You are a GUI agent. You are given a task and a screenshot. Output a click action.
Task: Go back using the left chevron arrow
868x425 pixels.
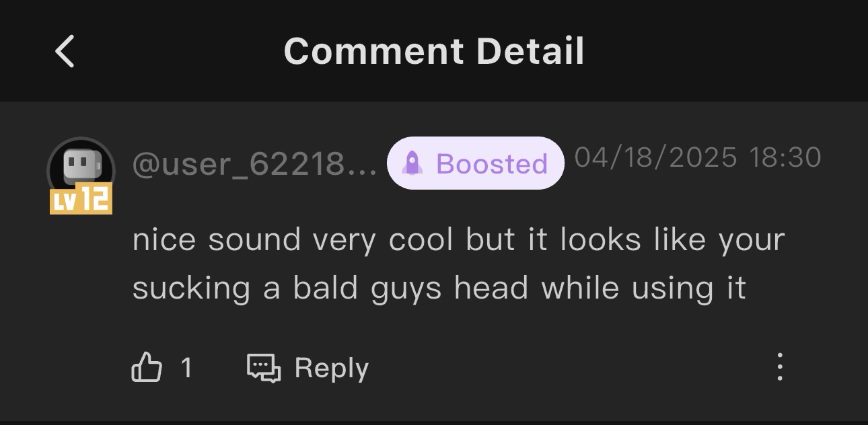(x=65, y=51)
